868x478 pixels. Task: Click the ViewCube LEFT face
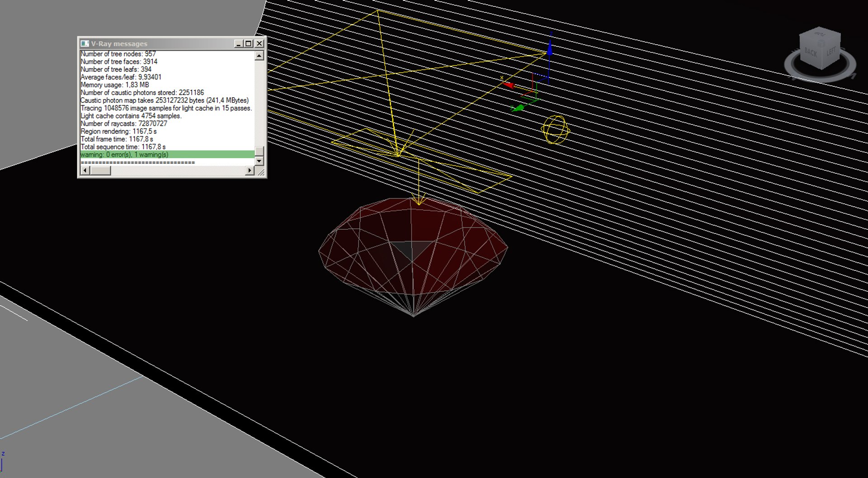[x=832, y=51]
